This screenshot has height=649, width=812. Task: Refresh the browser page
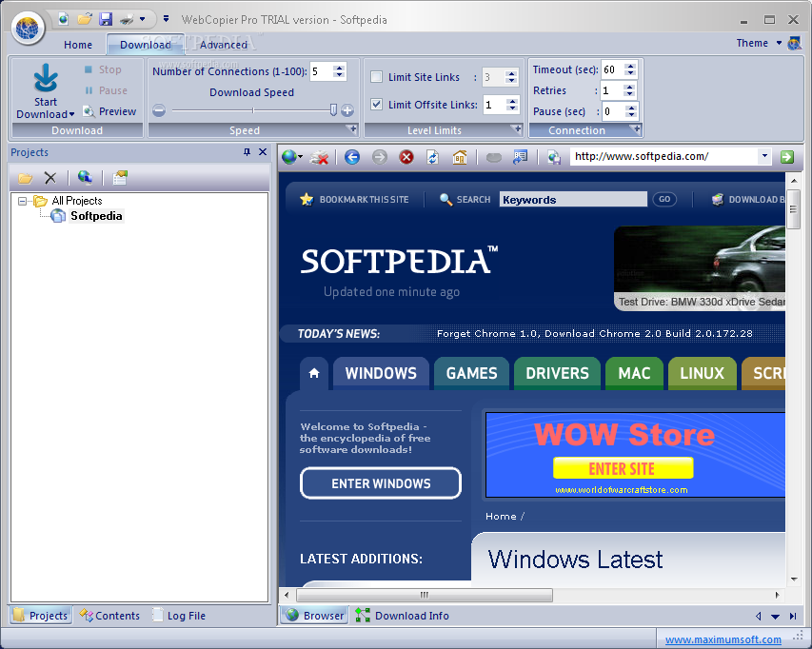click(433, 157)
